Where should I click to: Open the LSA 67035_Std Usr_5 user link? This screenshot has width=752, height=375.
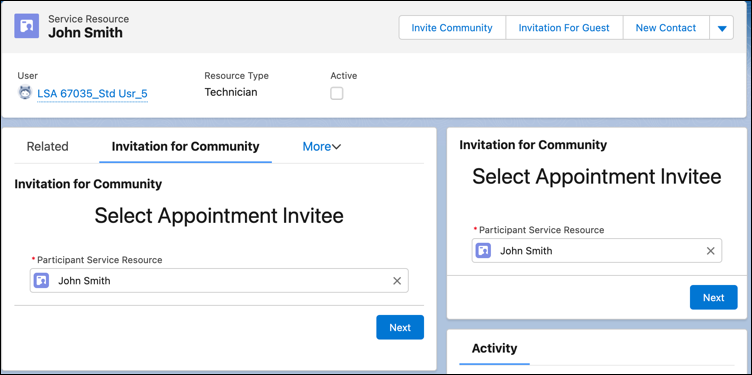click(x=92, y=94)
